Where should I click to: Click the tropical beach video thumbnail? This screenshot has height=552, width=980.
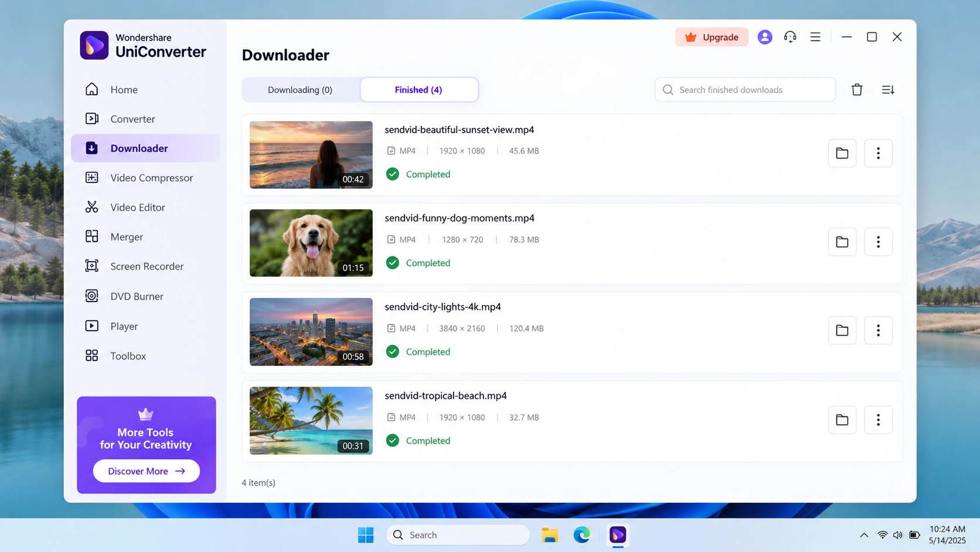[x=311, y=421]
